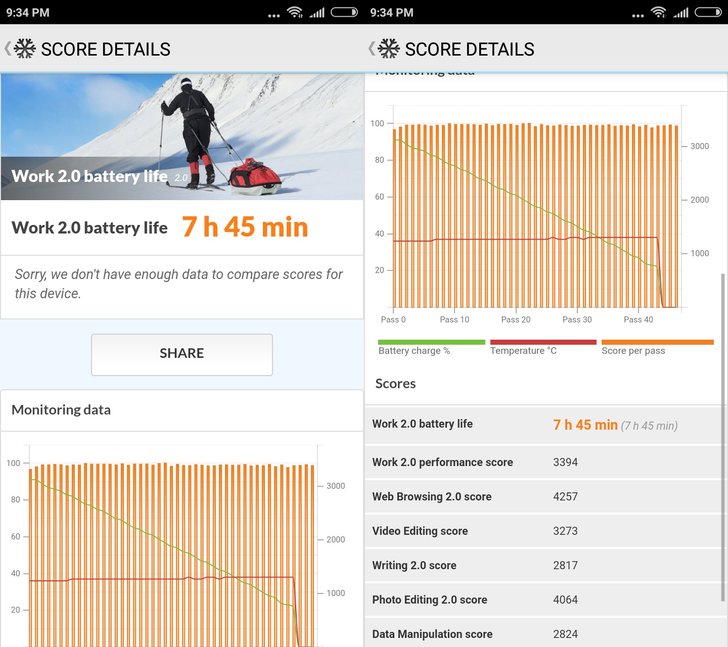Tap the 2824 data manipulation value

point(566,634)
